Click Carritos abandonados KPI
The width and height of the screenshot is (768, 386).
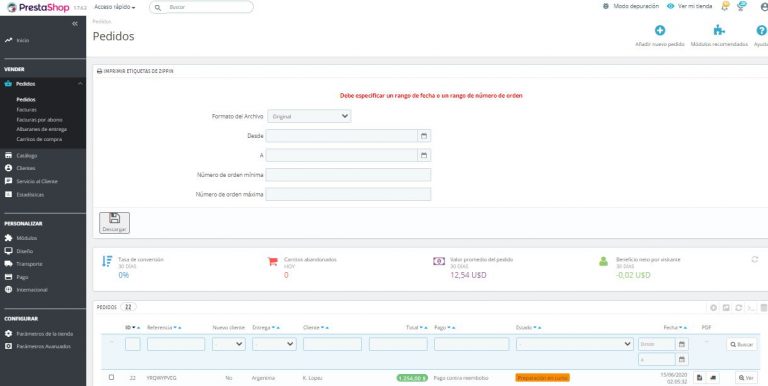302,267
